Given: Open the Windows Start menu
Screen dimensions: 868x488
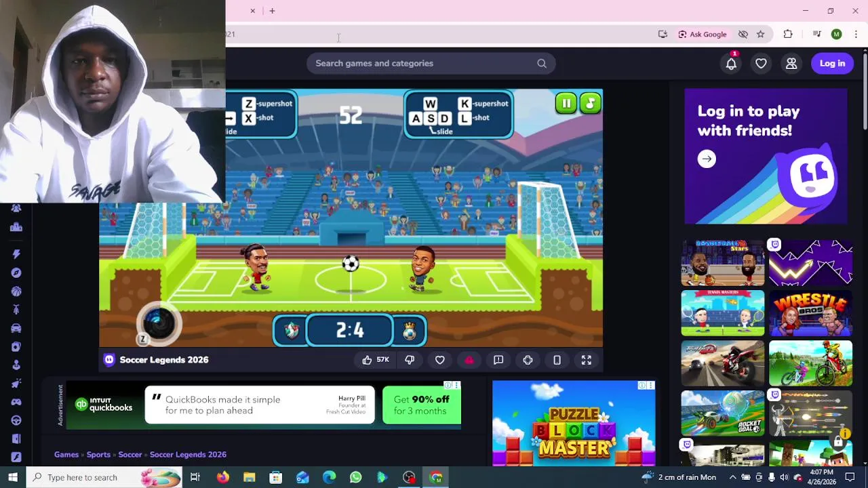Looking at the screenshot, I should pos(13,477).
